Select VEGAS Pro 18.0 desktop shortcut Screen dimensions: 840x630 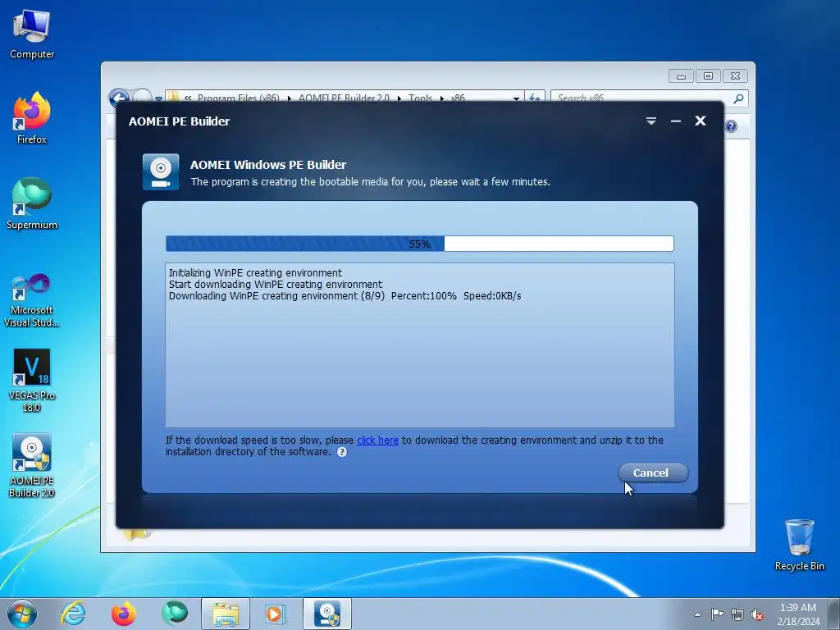coord(32,381)
